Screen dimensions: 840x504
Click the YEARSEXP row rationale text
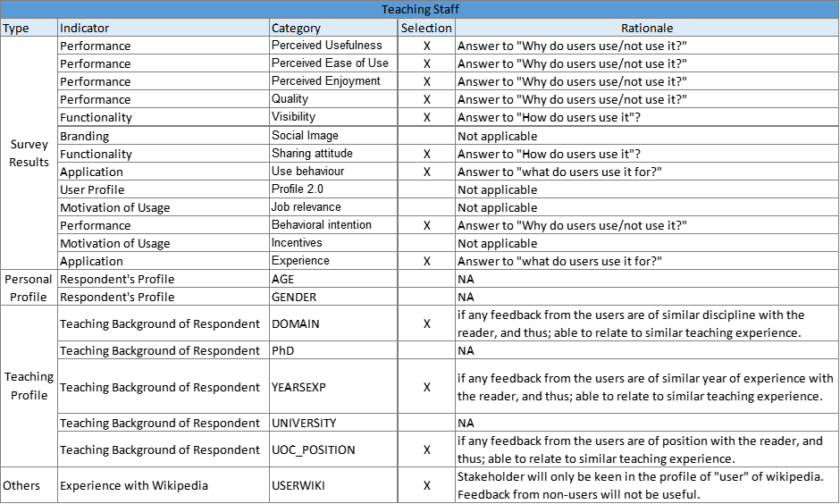[645, 387]
